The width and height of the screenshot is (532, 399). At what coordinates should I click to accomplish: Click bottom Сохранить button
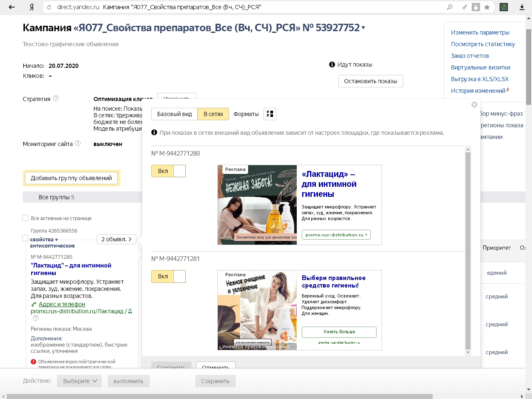[215, 381]
